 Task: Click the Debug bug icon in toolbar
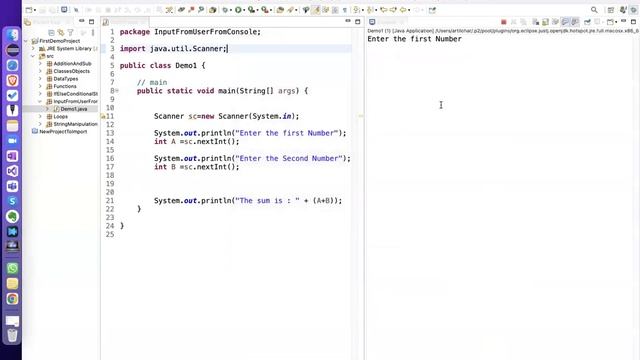[x=225, y=10]
